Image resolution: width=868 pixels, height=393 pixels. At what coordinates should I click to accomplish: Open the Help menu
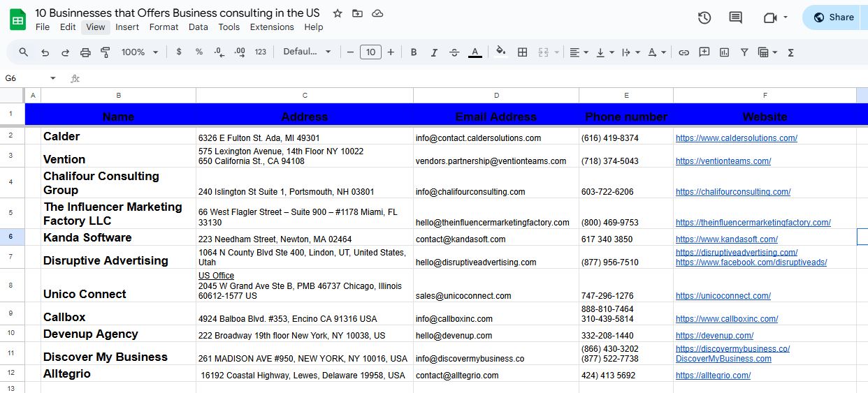click(314, 27)
